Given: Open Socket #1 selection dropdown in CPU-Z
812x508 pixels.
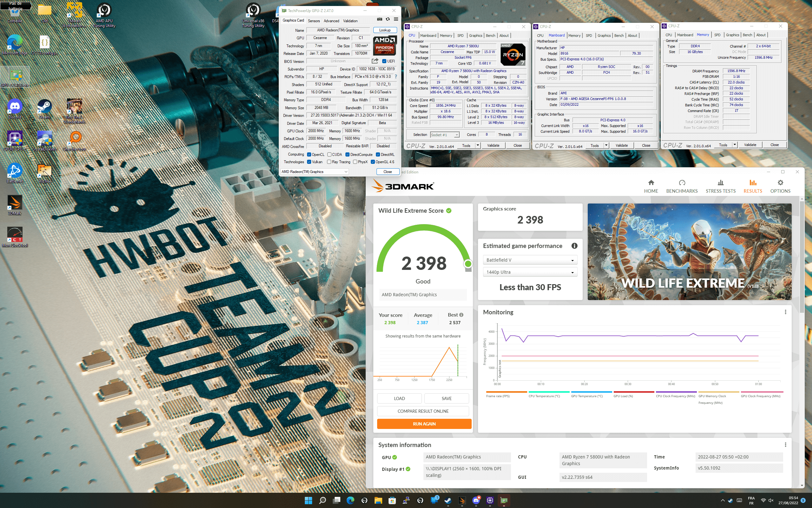Looking at the screenshot, I should [445, 135].
